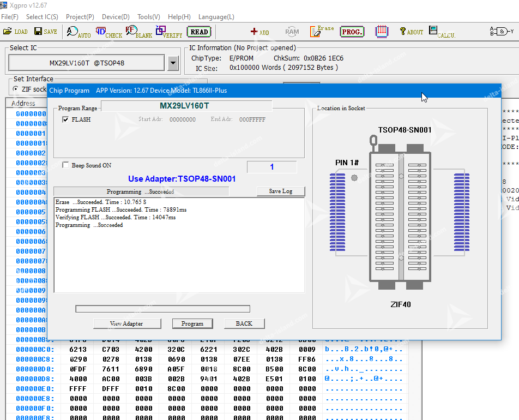
Task: Open the CALCU. calculator toolbar icon
Action: [x=442, y=32]
